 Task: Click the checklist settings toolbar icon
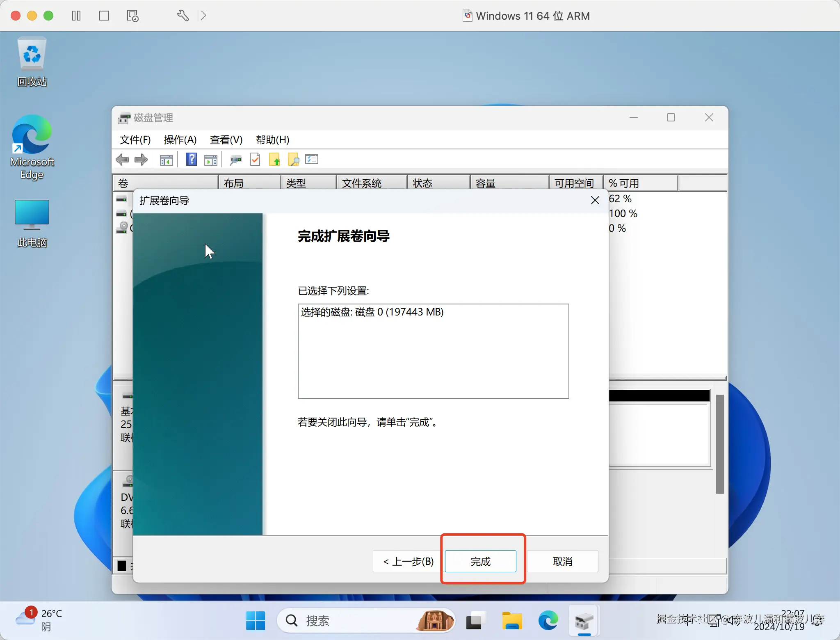312,160
